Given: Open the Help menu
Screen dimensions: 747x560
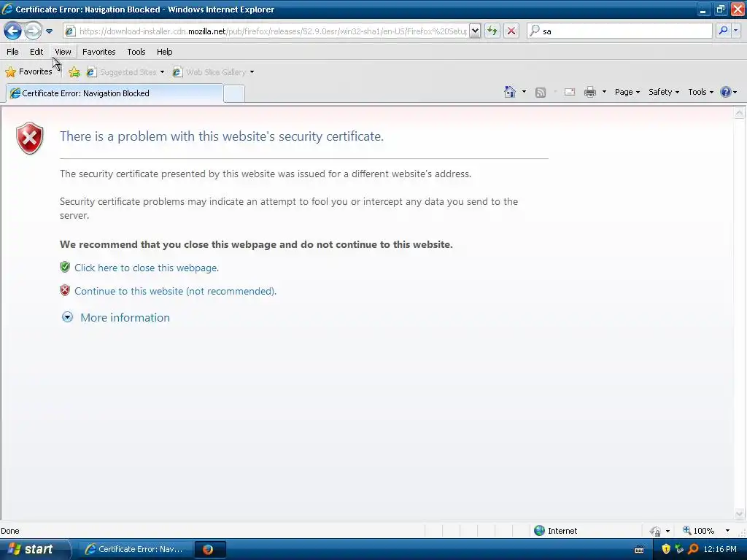Looking at the screenshot, I should pyautogui.click(x=164, y=52).
